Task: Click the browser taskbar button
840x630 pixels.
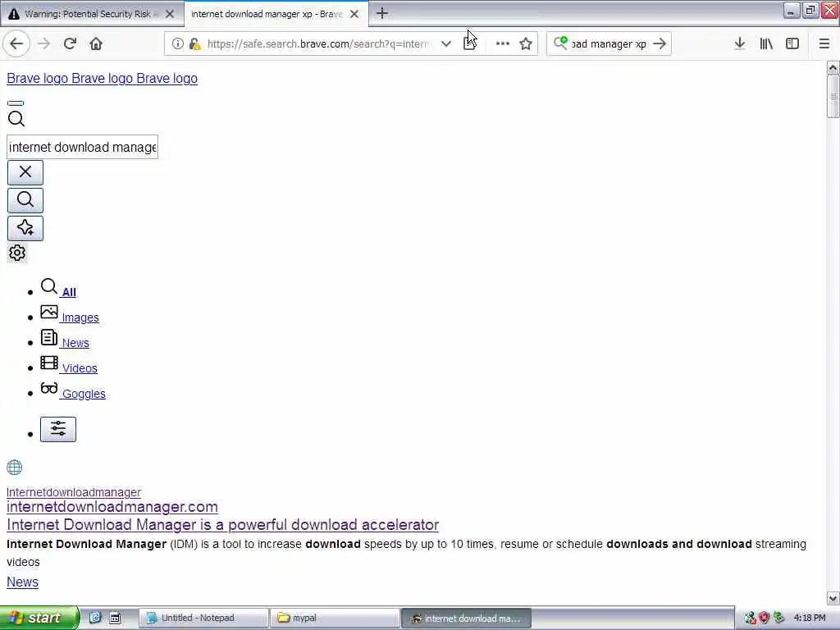Action: [x=466, y=619]
